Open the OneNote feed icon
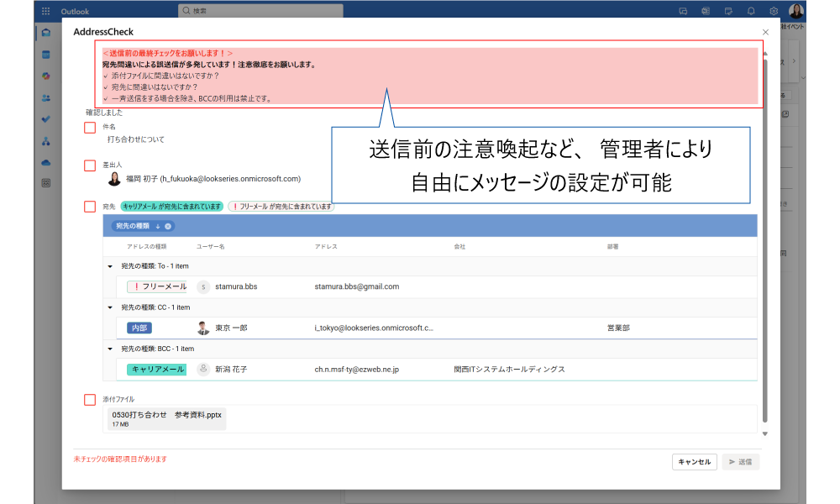The width and height of the screenshot is (840, 504). [x=706, y=11]
